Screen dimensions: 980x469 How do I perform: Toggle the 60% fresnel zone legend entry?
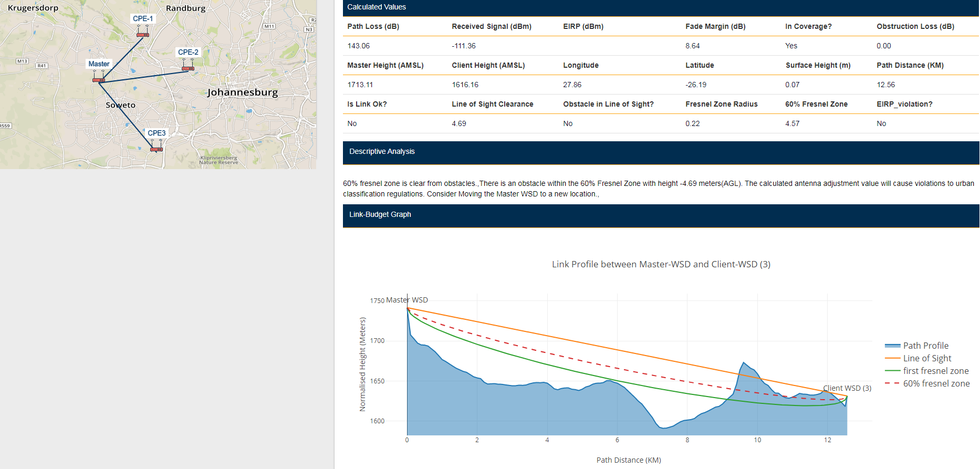click(936, 383)
